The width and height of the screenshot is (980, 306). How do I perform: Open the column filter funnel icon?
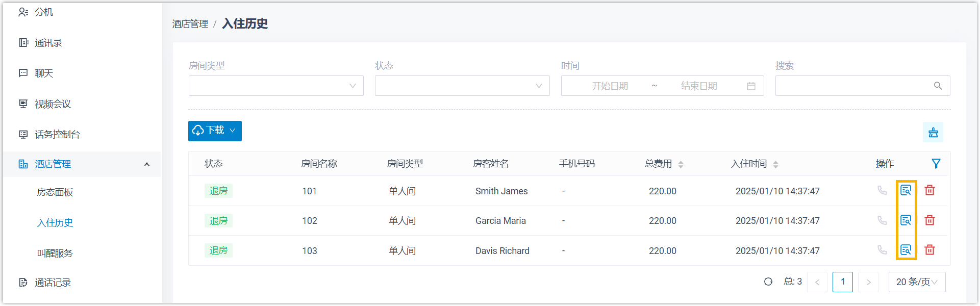(936, 164)
